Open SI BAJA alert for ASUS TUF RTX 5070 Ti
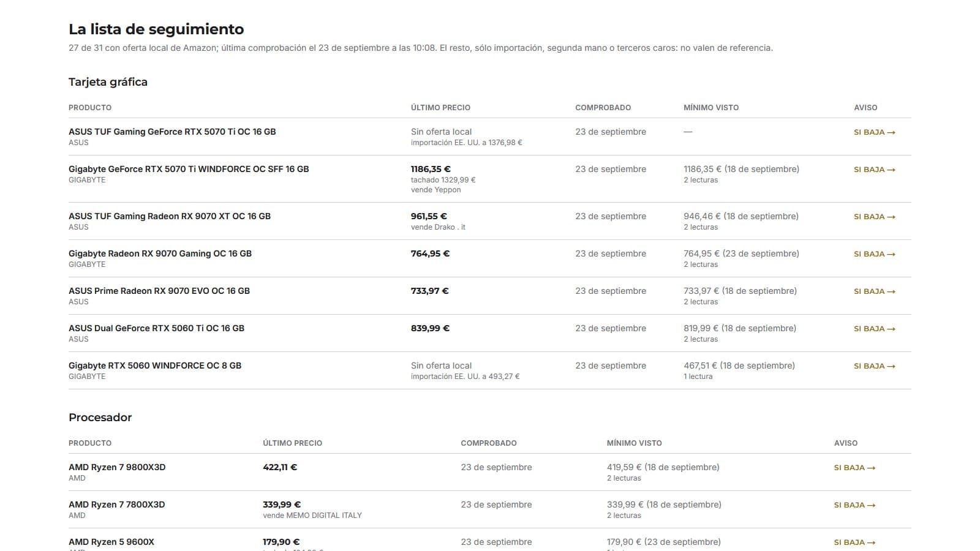Viewport: 980px width, 551px height. click(x=874, y=132)
